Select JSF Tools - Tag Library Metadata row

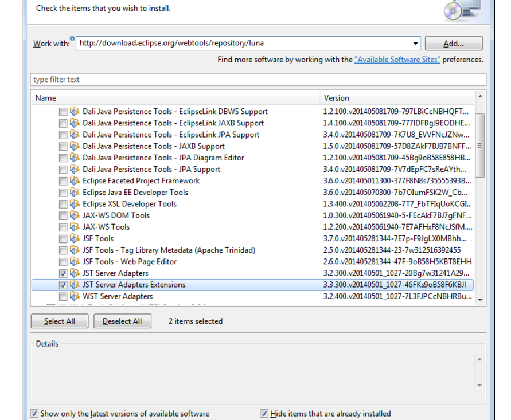[169, 250]
